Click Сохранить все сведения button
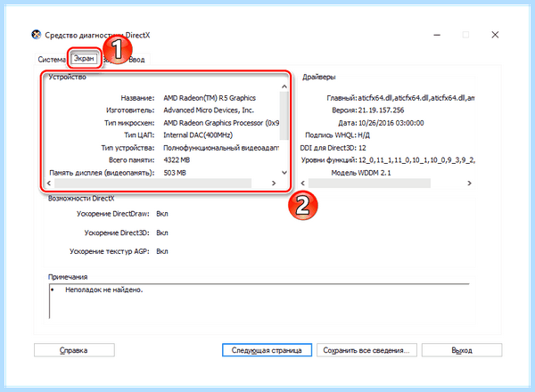535x392 pixels. click(x=366, y=350)
